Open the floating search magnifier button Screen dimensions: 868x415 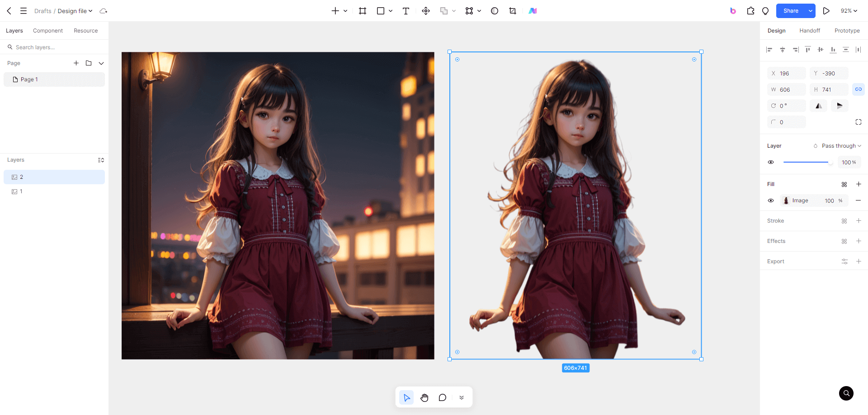[846, 393]
